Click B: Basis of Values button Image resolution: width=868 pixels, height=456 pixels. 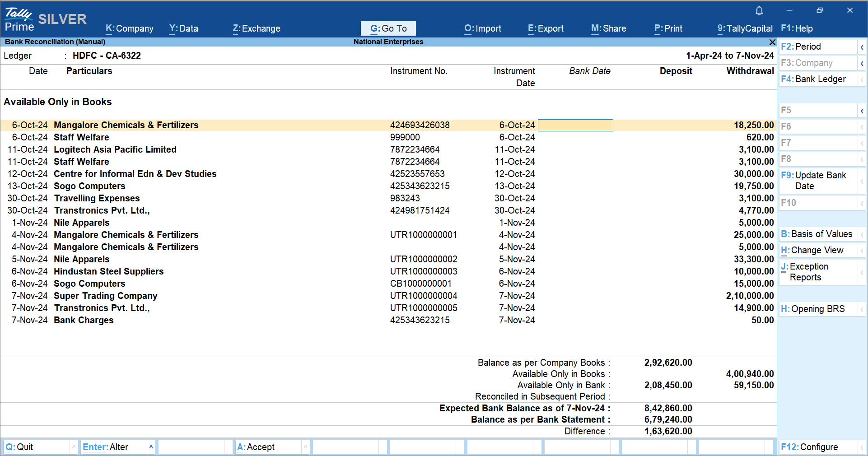tap(818, 234)
